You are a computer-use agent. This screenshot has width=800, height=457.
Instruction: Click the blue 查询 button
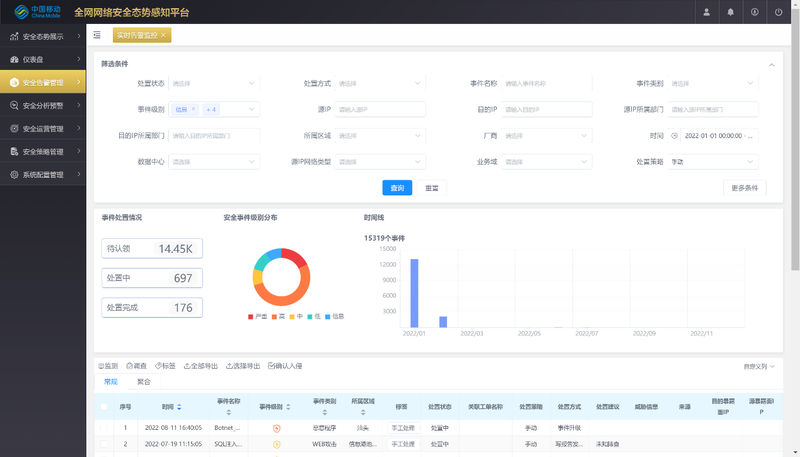(x=397, y=188)
